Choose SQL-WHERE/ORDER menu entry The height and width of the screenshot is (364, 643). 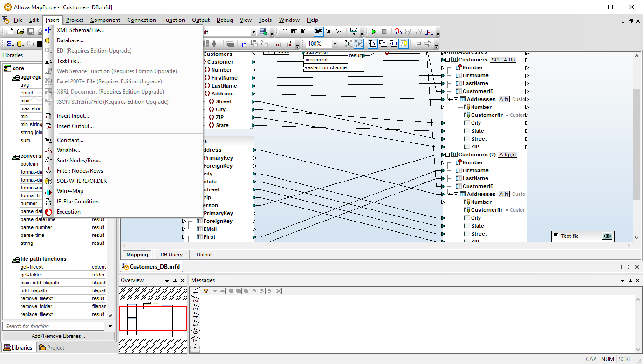(82, 181)
